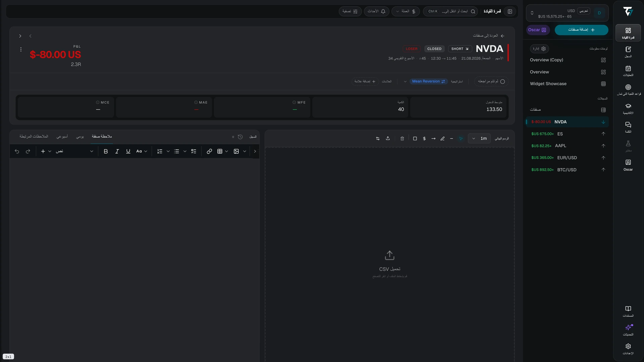Select the pencil drawing tool in chart toolbar

[x=442, y=138]
